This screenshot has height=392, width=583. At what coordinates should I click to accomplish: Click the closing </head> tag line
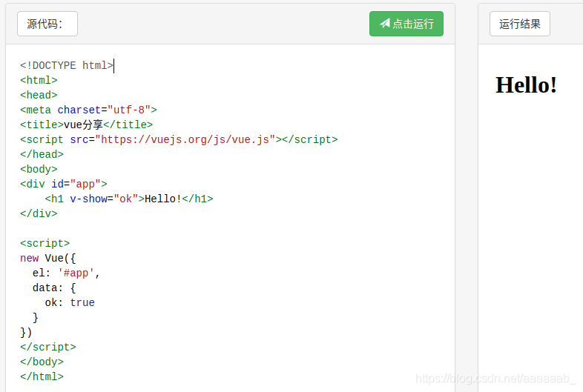(x=42, y=154)
